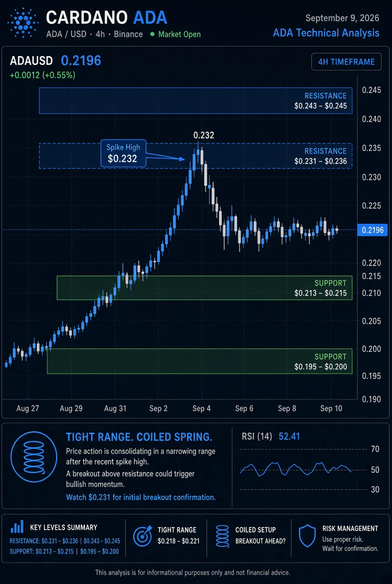Click the Sep 10 date axis label
The width and height of the screenshot is (392, 584).
pyautogui.click(x=331, y=408)
